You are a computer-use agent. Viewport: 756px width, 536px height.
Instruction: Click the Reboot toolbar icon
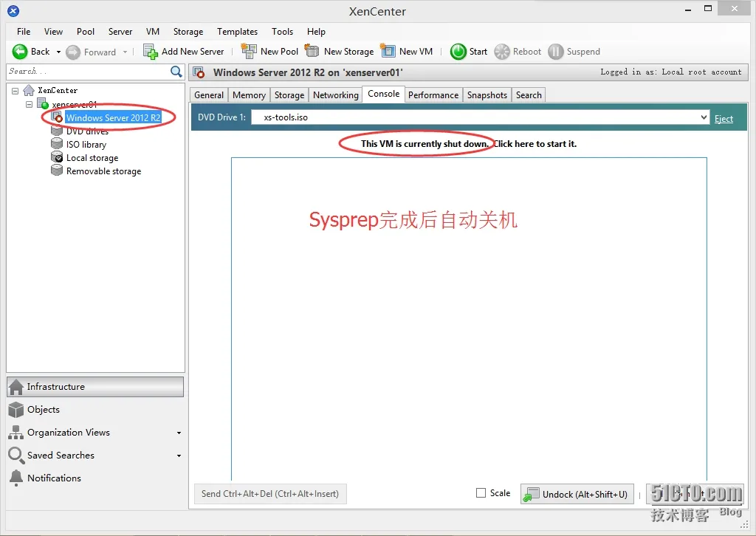coord(502,52)
